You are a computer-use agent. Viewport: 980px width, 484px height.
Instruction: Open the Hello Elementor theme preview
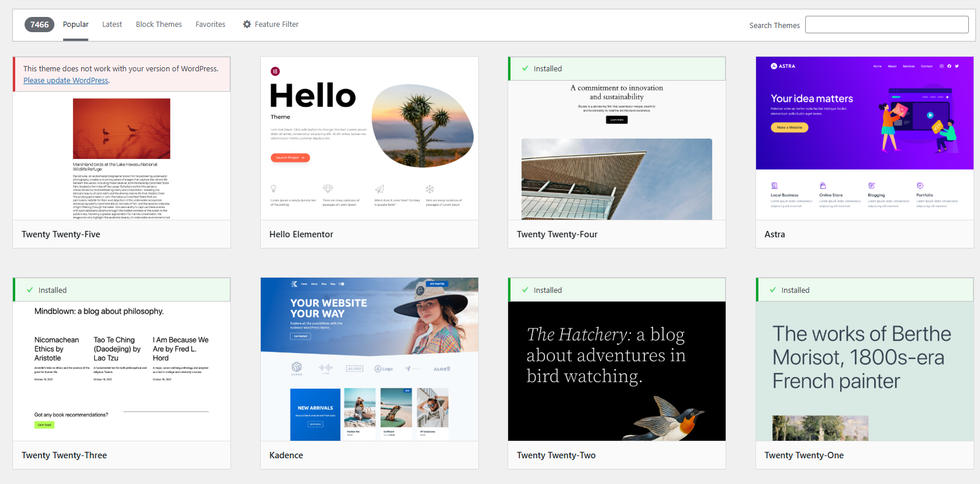point(370,139)
